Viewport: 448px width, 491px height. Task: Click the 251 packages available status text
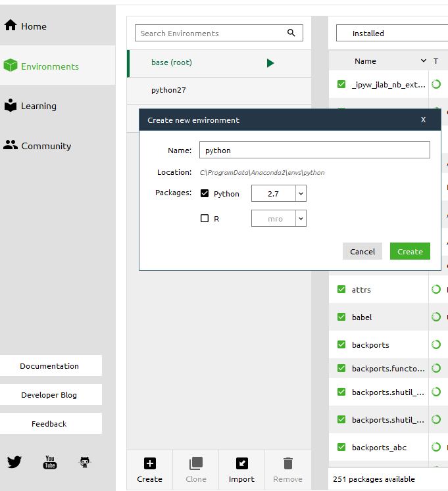pyautogui.click(x=374, y=479)
